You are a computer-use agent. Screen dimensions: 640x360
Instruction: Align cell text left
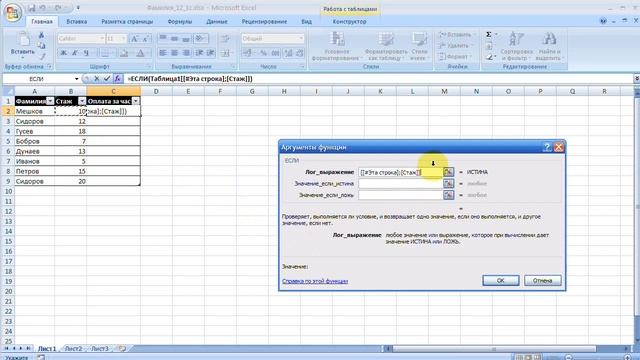coord(162,53)
